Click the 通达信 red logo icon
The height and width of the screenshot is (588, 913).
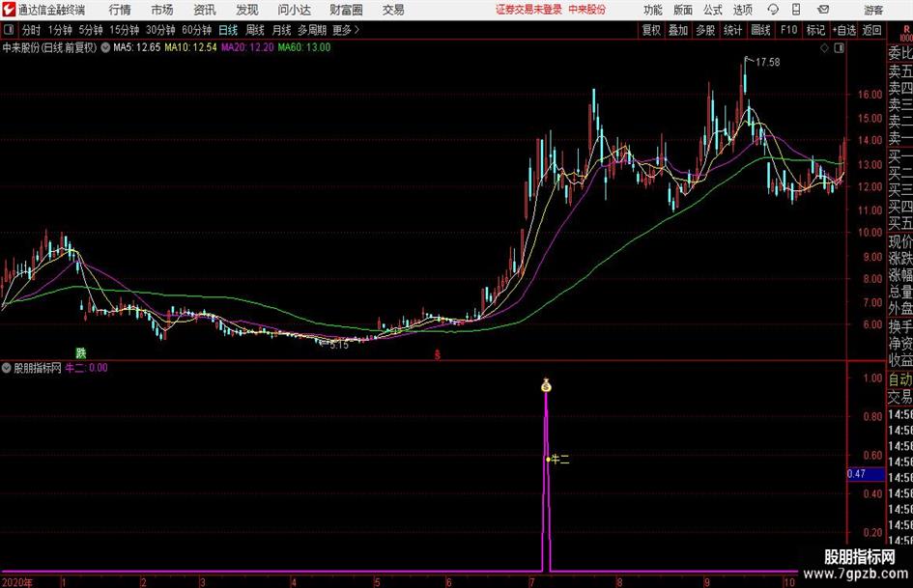point(8,10)
